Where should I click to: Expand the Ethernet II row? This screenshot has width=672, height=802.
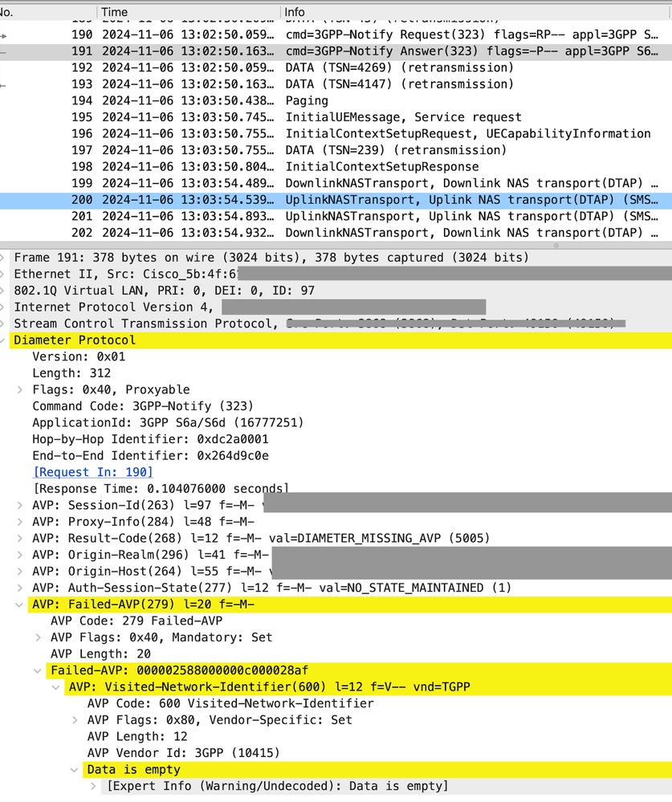pos(2,274)
